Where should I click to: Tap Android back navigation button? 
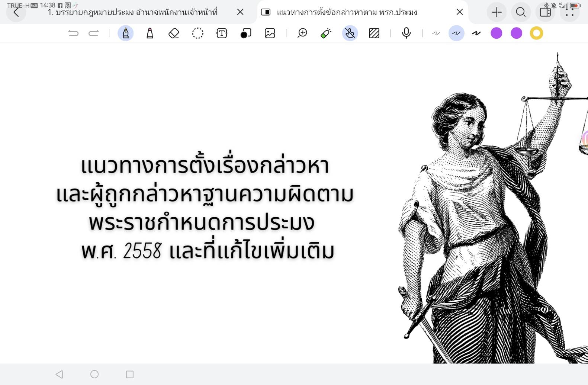tap(59, 374)
